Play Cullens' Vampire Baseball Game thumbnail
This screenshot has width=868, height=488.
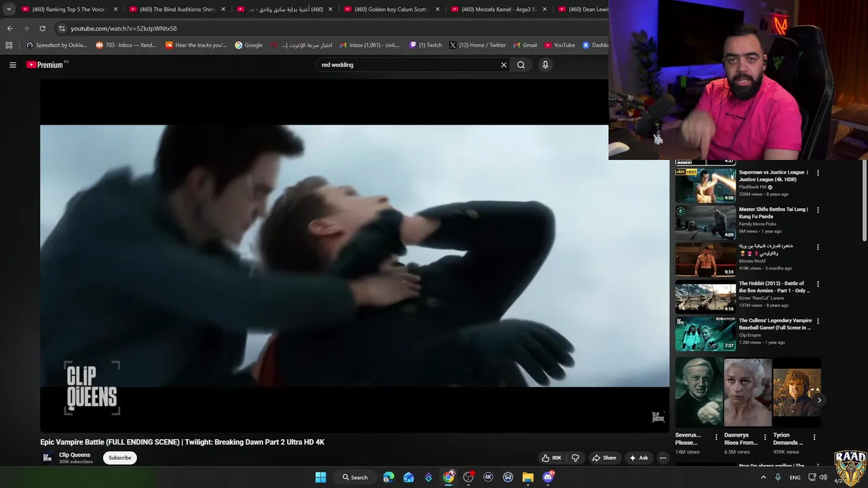point(705,333)
